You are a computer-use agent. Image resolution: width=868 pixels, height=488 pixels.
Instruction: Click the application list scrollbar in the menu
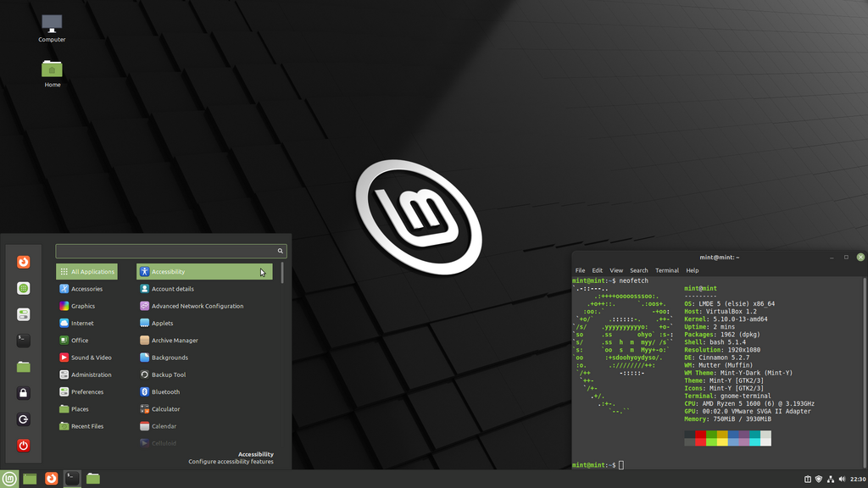coord(282,273)
